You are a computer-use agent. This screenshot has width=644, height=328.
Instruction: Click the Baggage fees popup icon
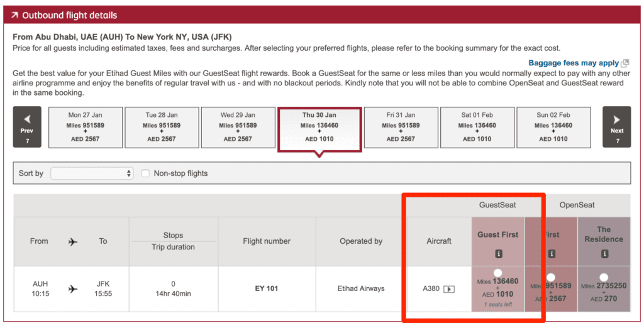click(x=625, y=63)
